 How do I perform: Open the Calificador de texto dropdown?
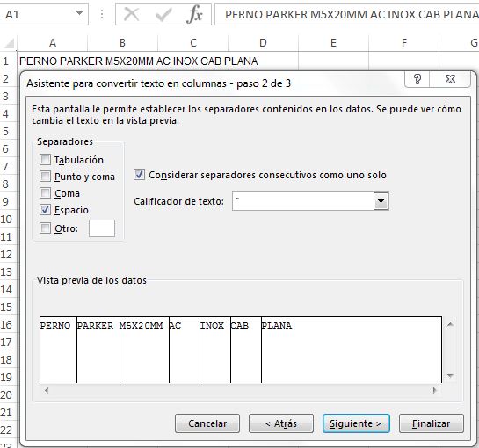click(381, 201)
